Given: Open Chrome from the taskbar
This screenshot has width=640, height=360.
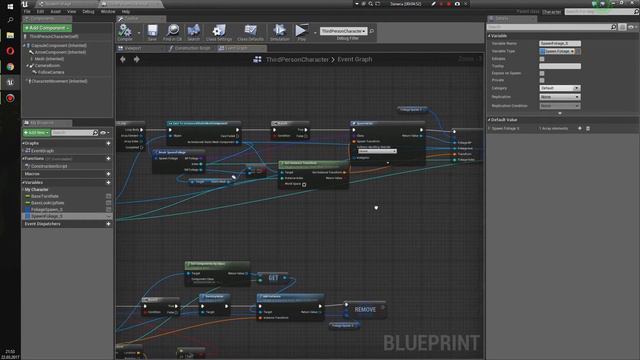Looking at the screenshot, I should pos(10,67).
